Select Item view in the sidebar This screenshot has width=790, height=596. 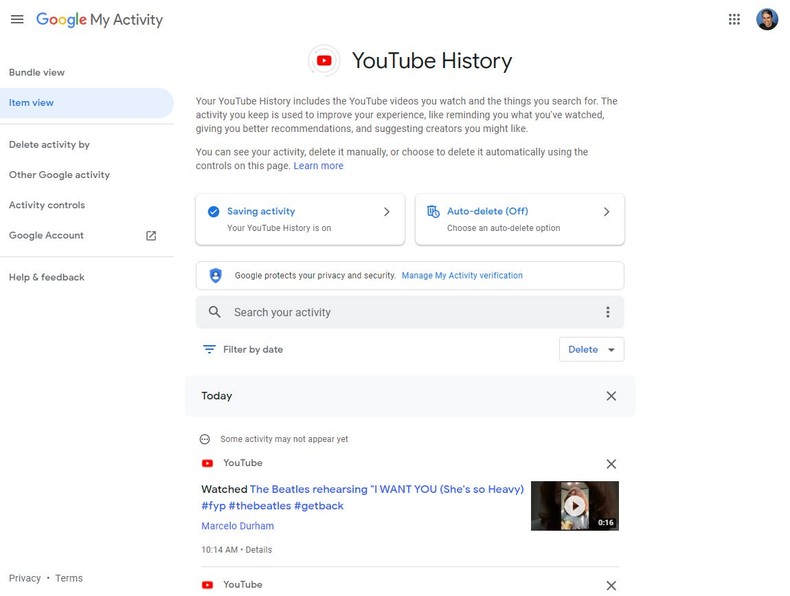[87, 103]
